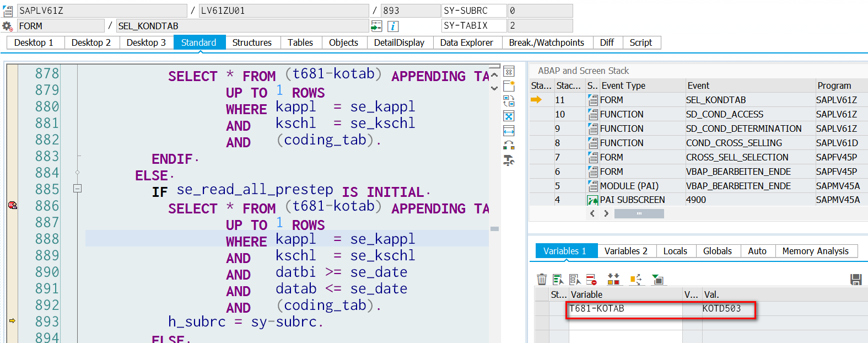Click the orange square with branching arrows icon
868x343 pixels.
pos(636,280)
